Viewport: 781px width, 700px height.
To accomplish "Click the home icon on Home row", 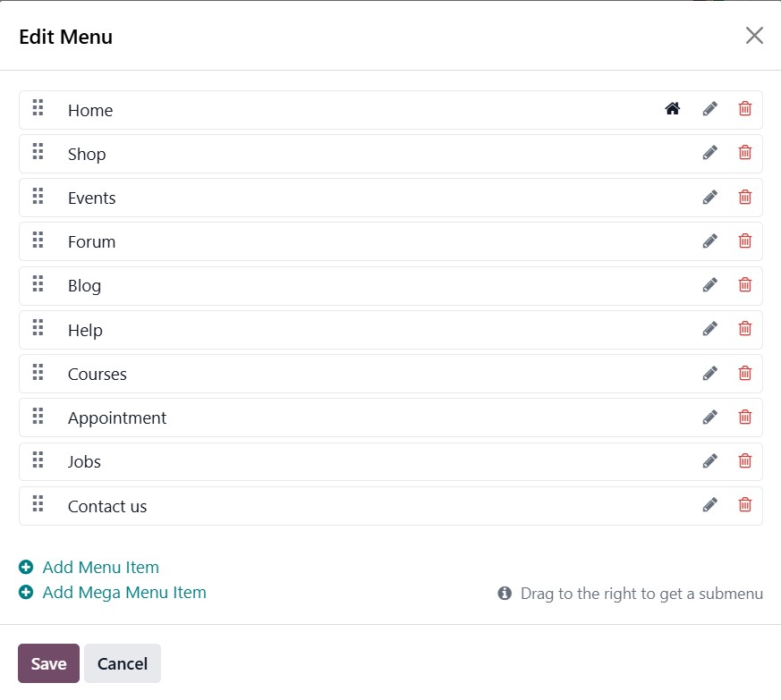I will click(673, 109).
